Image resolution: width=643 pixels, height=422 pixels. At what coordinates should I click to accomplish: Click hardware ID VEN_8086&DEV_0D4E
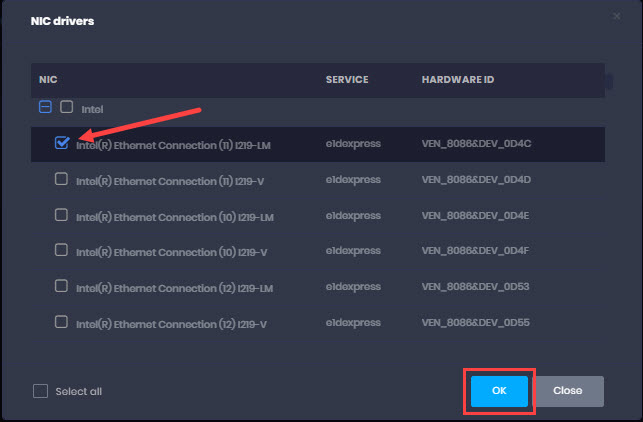click(x=476, y=215)
